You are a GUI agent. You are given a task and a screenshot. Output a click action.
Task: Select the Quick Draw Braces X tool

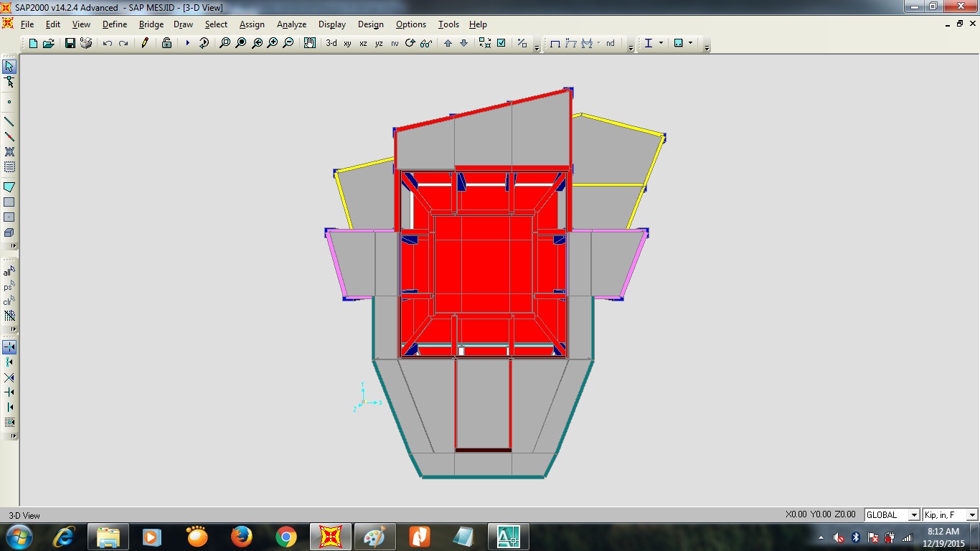click(x=9, y=152)
